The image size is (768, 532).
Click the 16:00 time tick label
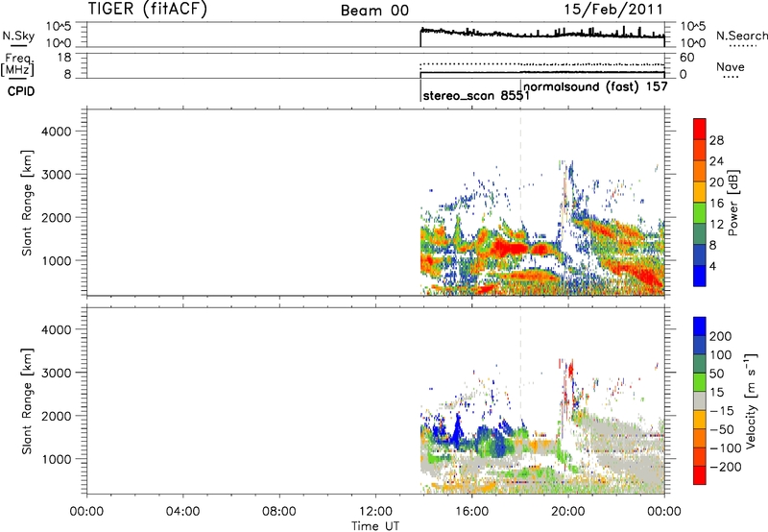pos(471,512)
